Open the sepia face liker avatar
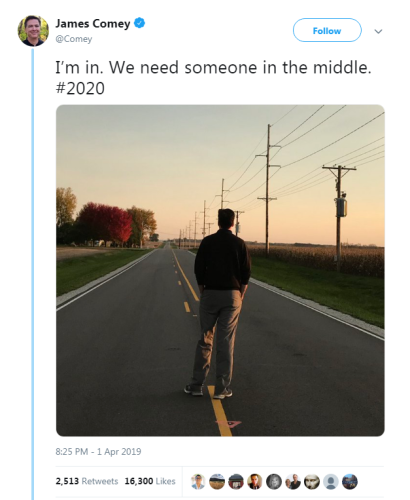This screenshot has height=500, width=410. [312, 482]
